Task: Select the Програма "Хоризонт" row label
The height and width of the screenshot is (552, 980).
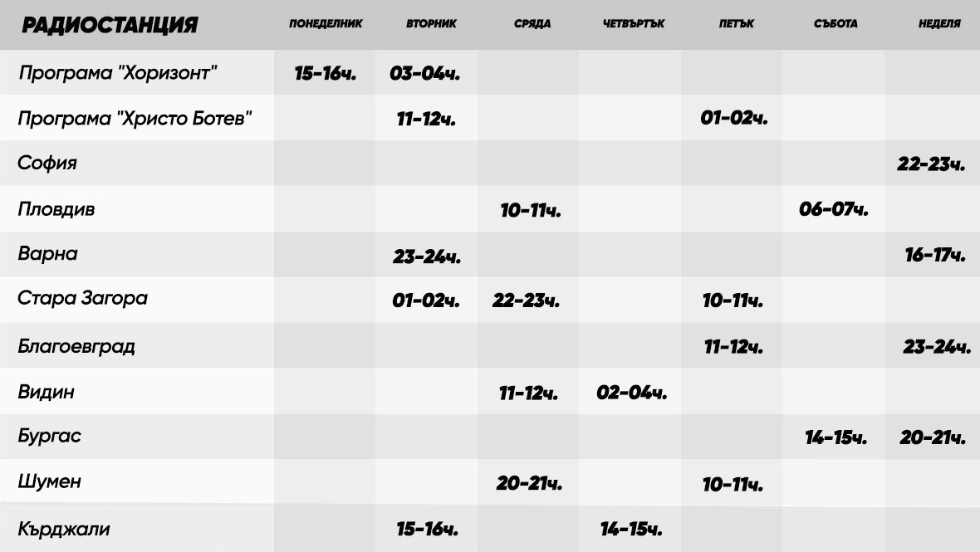Action: [x=117, y=72]
